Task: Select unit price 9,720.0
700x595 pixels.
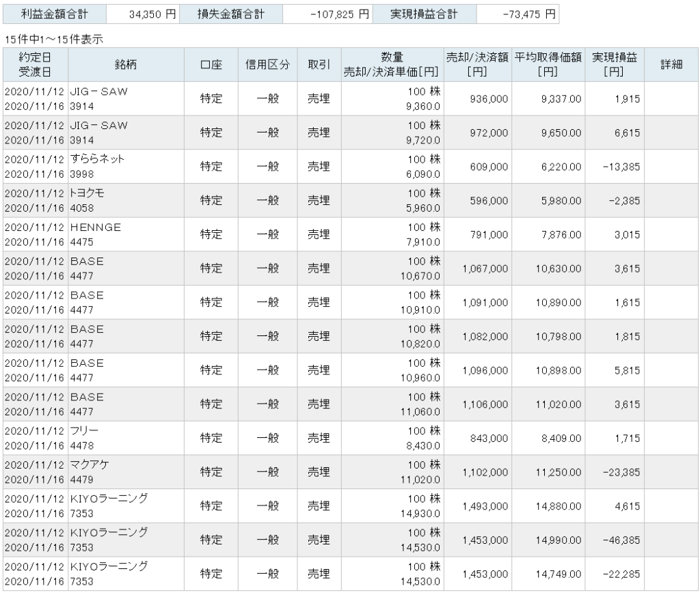Action: coord(422,140)
